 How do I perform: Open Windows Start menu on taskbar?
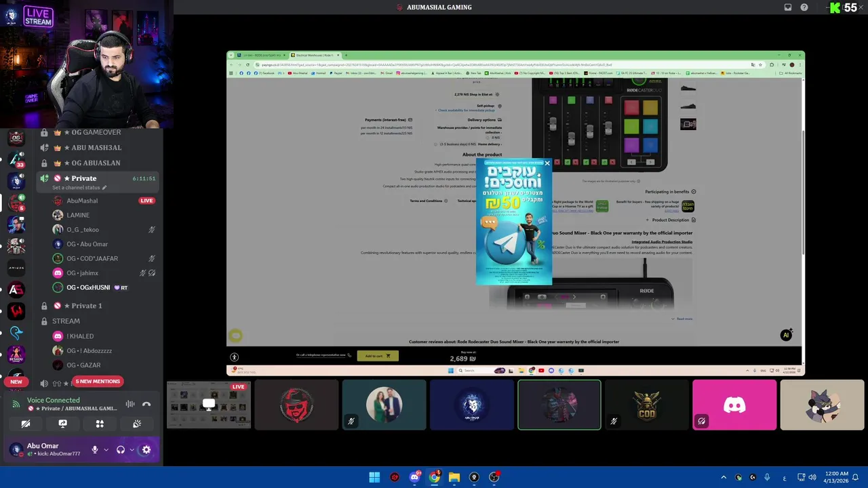(374, 477)
